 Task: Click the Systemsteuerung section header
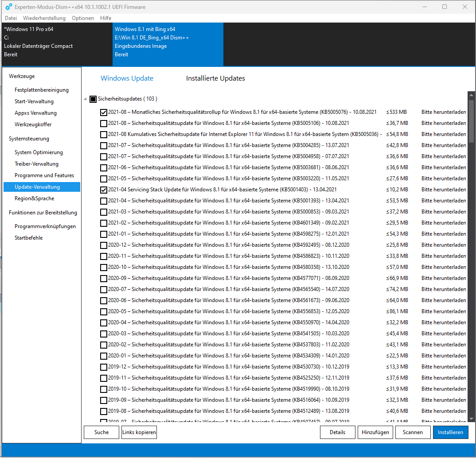click(29, 139)
